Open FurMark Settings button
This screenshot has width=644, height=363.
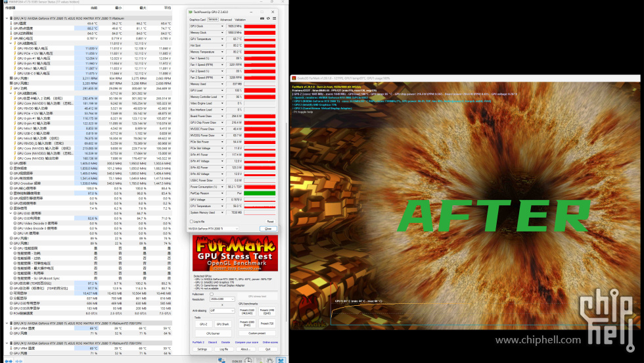click(x=202, y=349)
